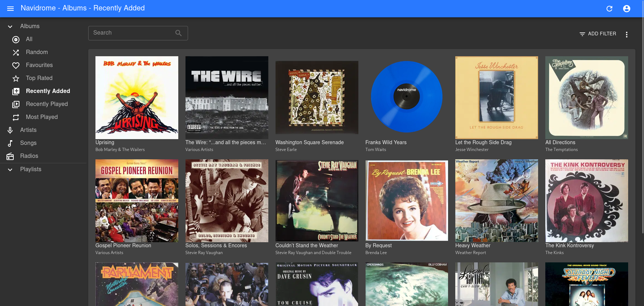Click the Artists microphone icon
The height and width of the screenshot is (306, 644).
click(x=10, y=130)
